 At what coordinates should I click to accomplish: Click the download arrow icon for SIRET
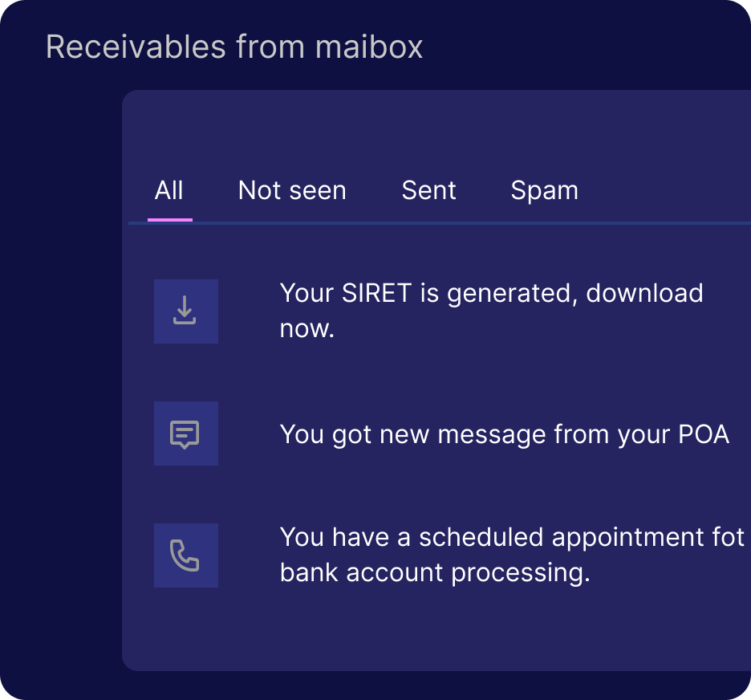tap(186, 311)
